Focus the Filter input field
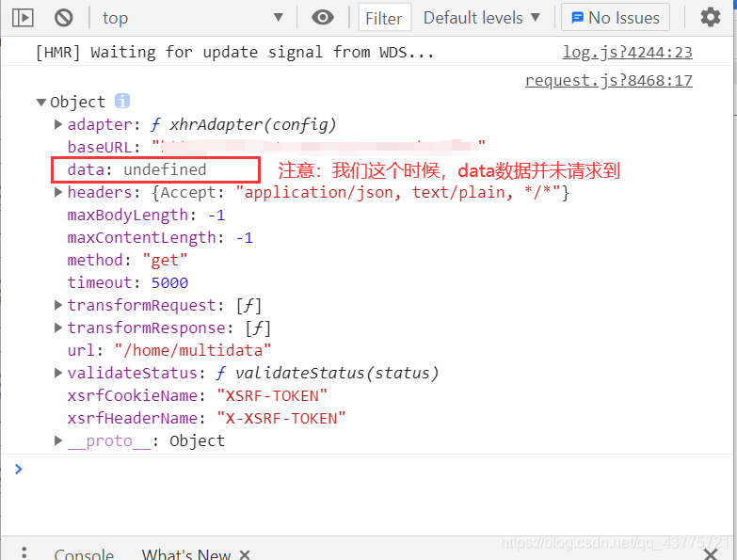Image resolution: width=737 pixels, height=560 pixels. (384, 18)
